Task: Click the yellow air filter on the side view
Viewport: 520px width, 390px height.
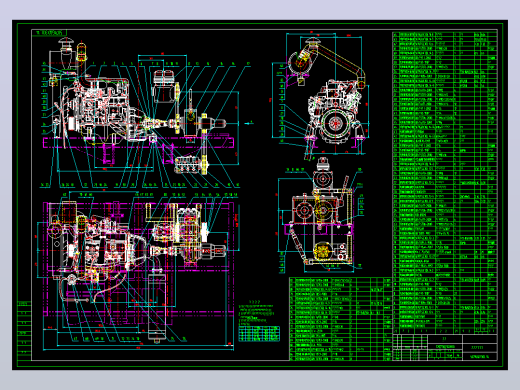Action: pyautogui.click(x=81, y=52)
